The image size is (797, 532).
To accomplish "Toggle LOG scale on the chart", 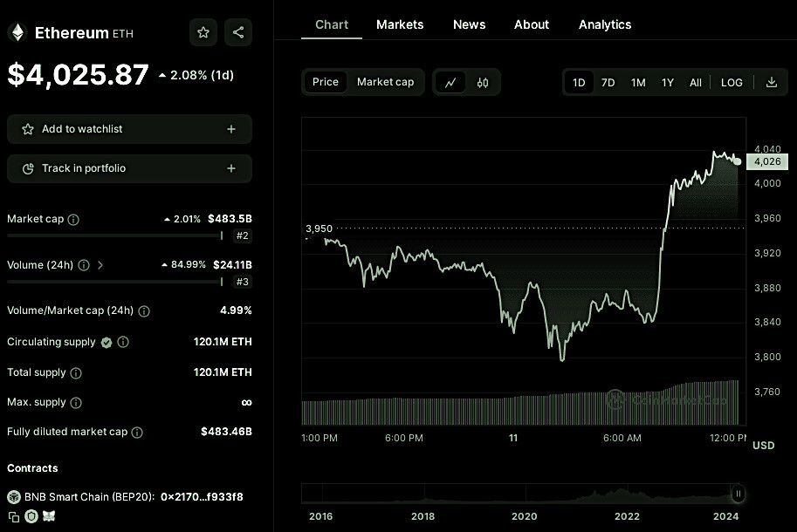I will click(x=732, y=82).
